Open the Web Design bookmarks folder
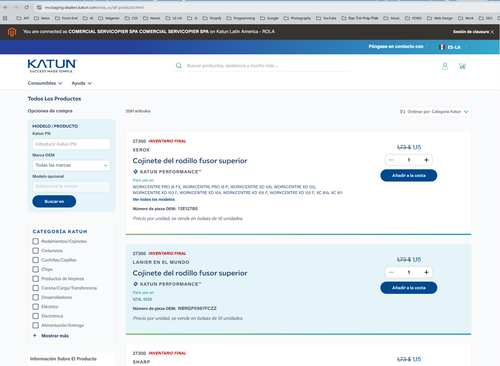The height and width of the screenshot is (366, 500). click(x=440, y=18)
